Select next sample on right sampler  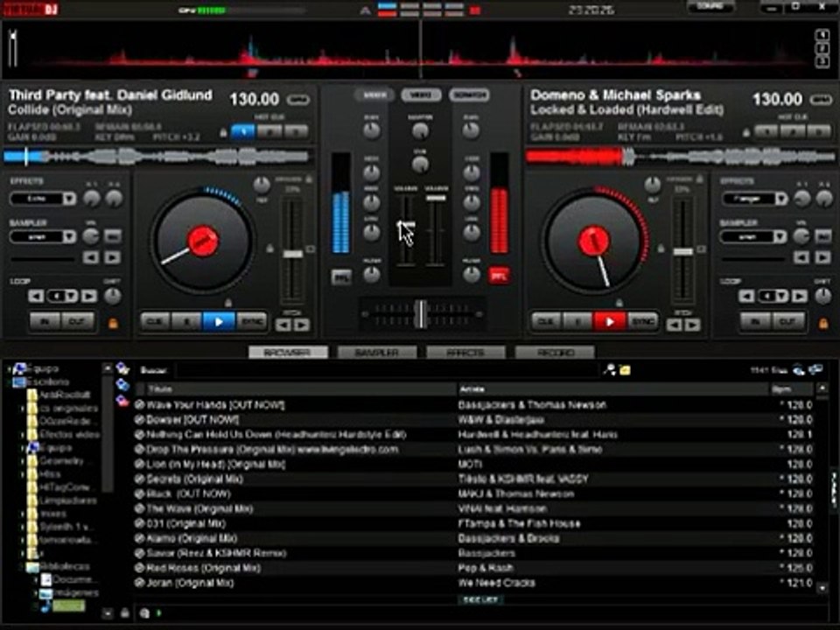(822, 257)
